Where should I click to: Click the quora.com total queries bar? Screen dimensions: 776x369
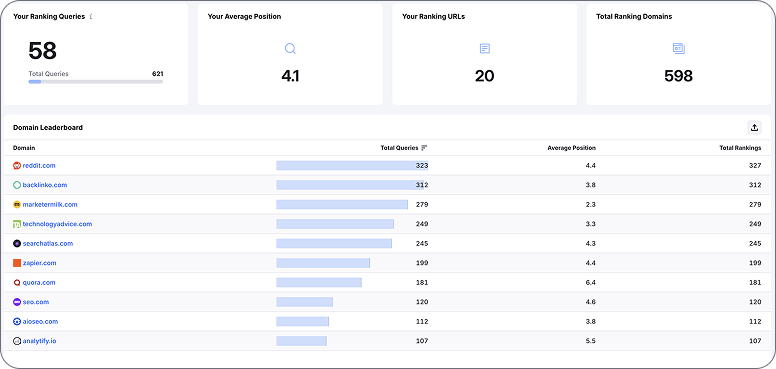click(x=319, y=282)
